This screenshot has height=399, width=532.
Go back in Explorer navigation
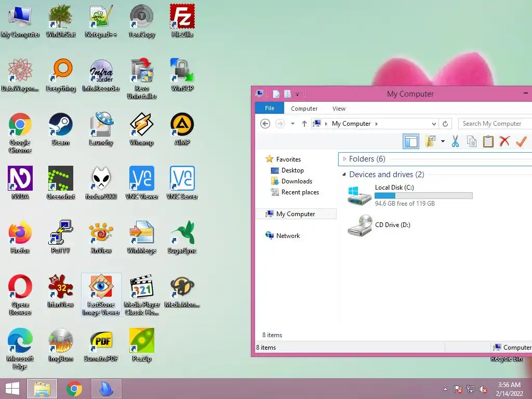(265, 124)
